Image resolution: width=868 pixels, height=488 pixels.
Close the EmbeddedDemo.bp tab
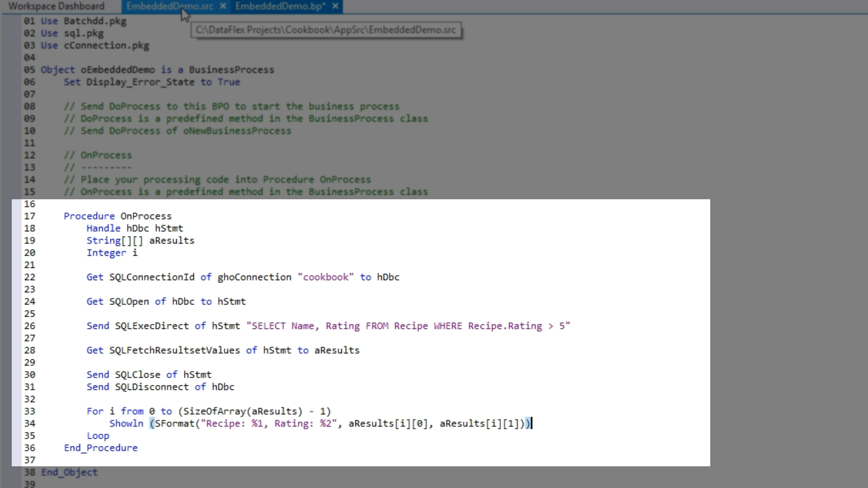click(335, 6)
